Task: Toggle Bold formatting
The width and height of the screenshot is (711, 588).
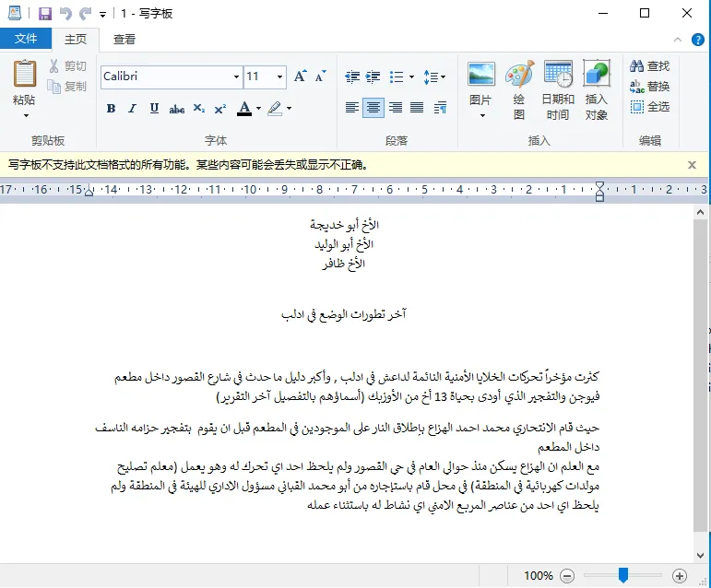Action: [111, 109]
